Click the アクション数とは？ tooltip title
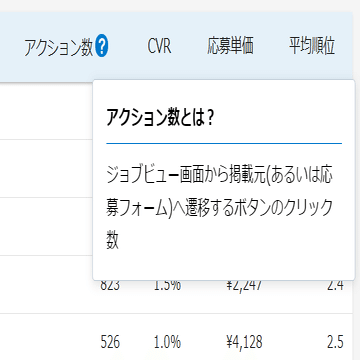The width and height of the screenshot is (360, 360). (160, 117)
